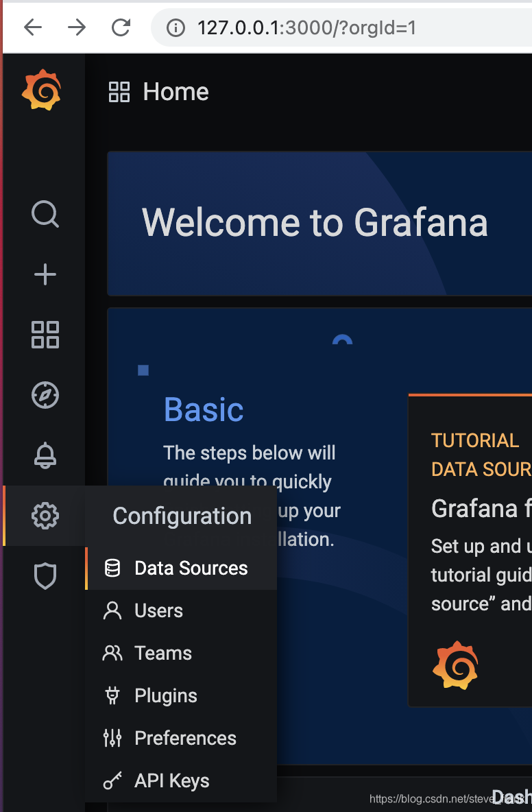Select API Keys from Configuration menu
The height and width of the screenshot is (812, 532).
coord(181,780)
